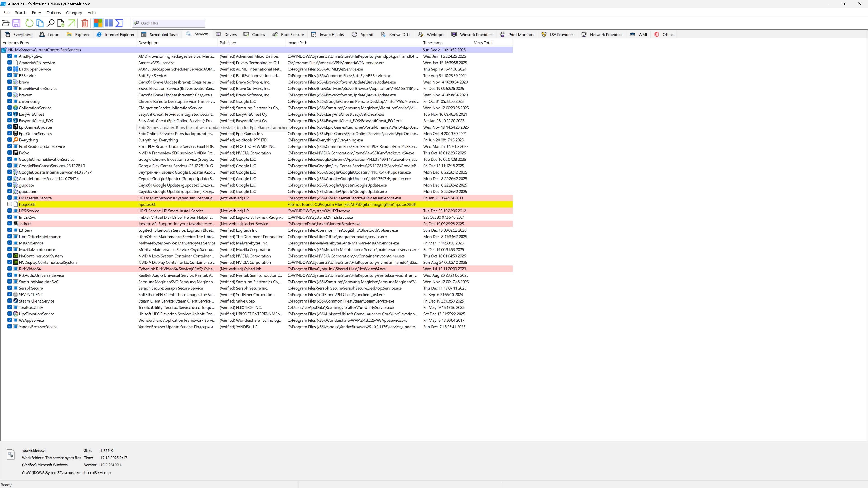Click the red Delete trash icon
This screenshot has width=868, height=488.
click(85, 23)
